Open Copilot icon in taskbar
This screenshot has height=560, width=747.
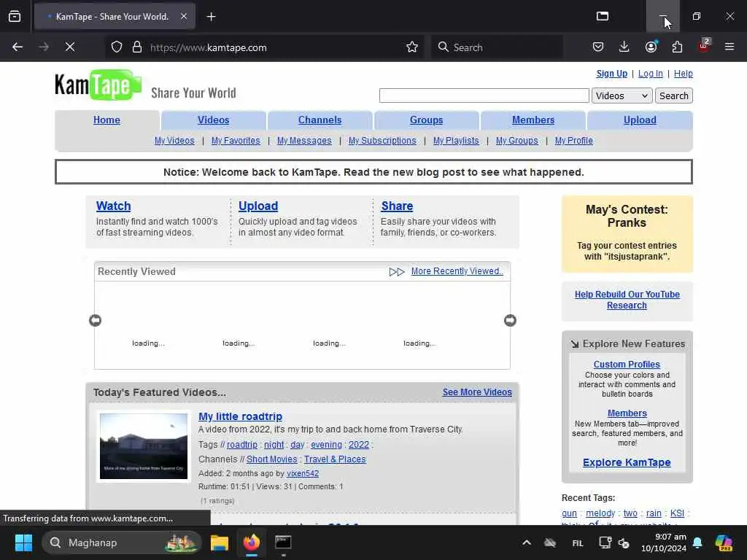(x=724, y=542)
